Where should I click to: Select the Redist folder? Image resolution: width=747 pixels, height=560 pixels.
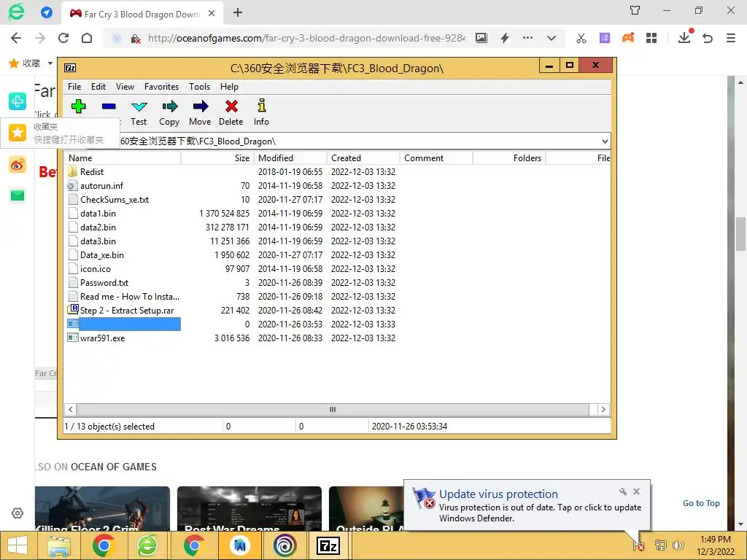pos(91,172)
